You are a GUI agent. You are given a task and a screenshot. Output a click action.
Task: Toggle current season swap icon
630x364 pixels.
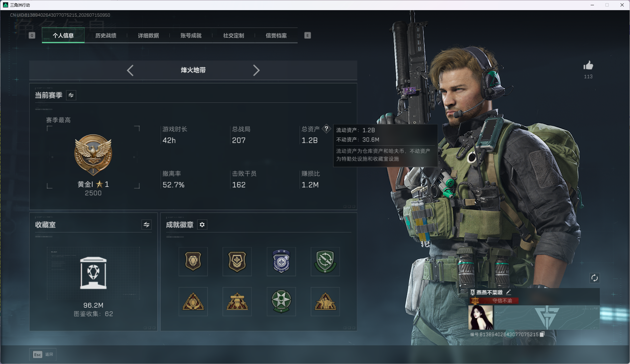[71, 95]
